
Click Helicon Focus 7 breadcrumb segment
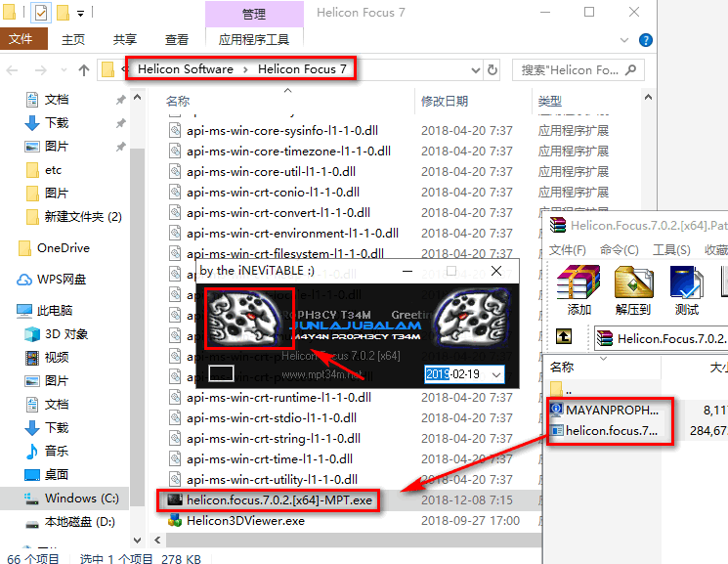[x=302, y=69]
